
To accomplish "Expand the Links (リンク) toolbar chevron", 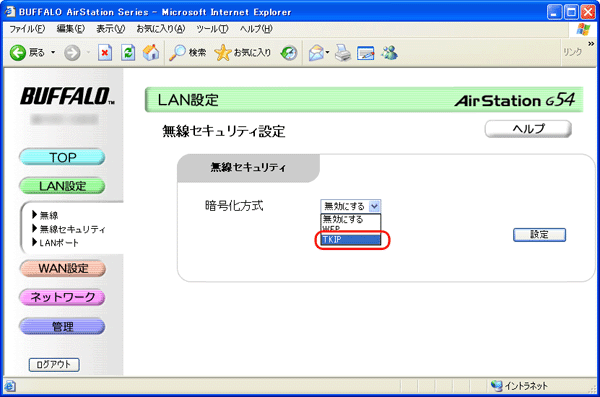I will point(591,44).
